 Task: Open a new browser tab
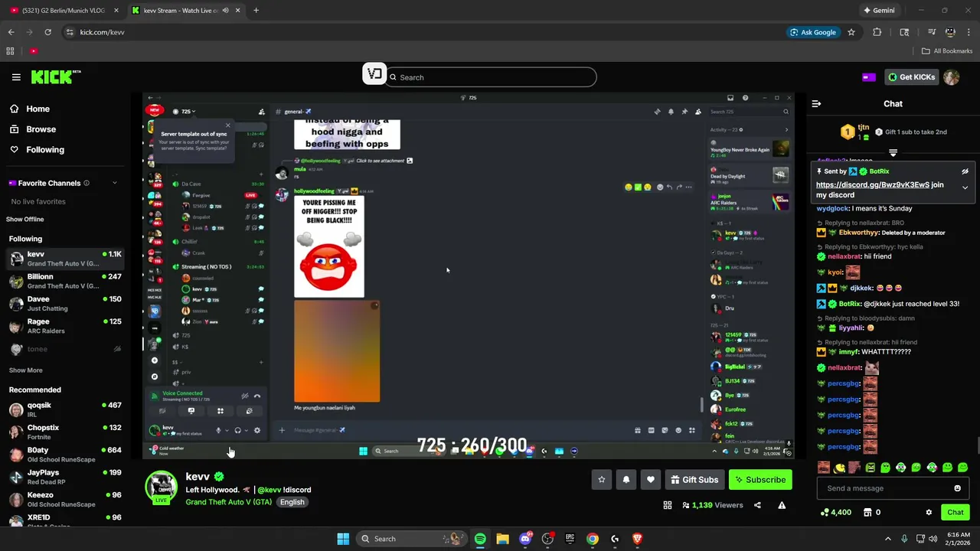[256, 11]
